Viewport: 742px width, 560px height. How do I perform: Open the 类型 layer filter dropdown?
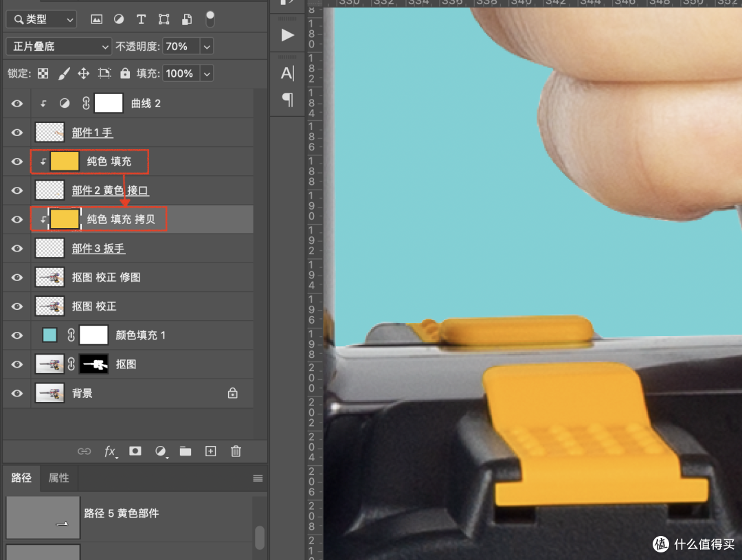coord(41,19)
